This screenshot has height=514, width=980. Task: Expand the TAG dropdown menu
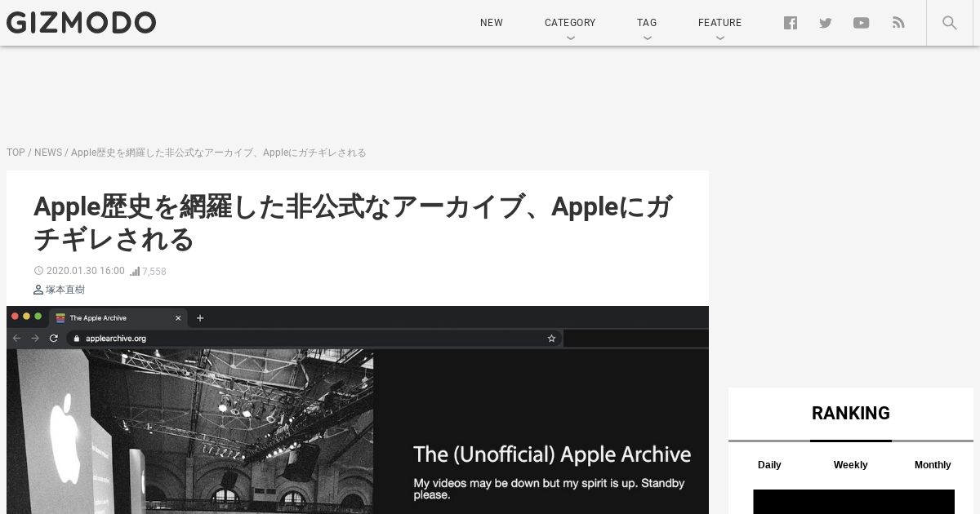click(647, 23)
